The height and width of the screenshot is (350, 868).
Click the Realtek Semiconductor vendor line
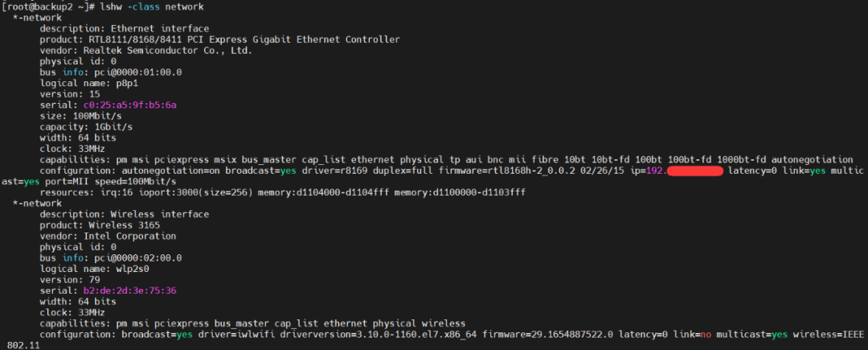click(146, 51)
